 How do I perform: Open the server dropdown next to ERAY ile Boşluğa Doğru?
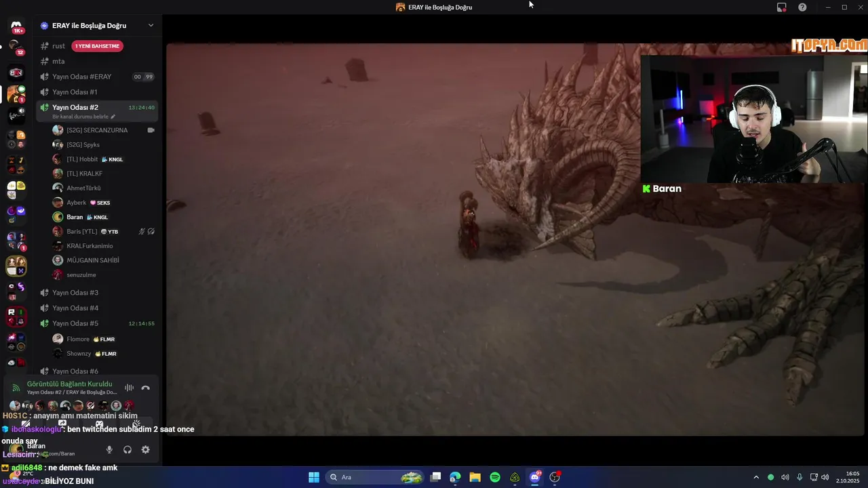151,26
